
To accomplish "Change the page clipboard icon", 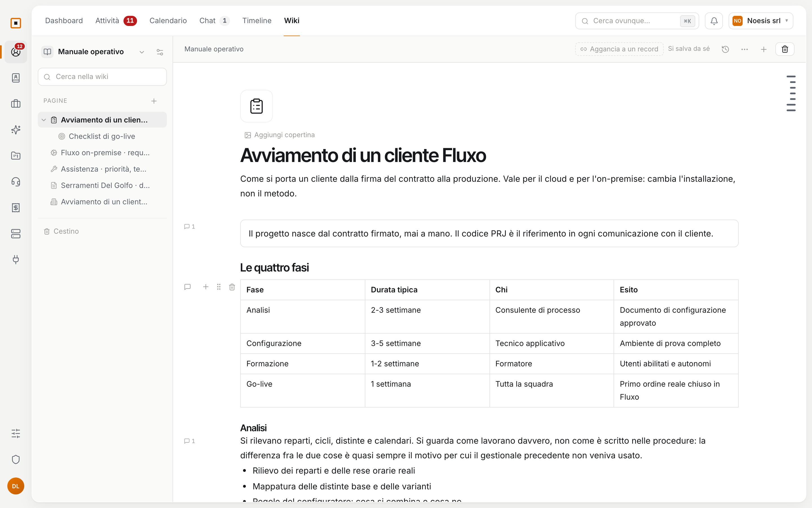I will click(x=256, y=106).
